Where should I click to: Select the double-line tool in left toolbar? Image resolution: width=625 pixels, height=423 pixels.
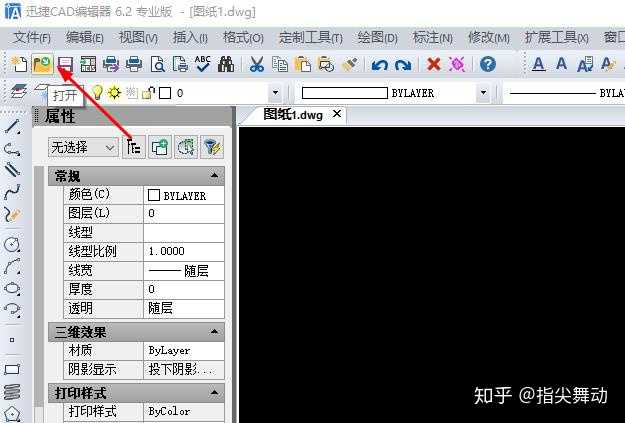(12, 170)
